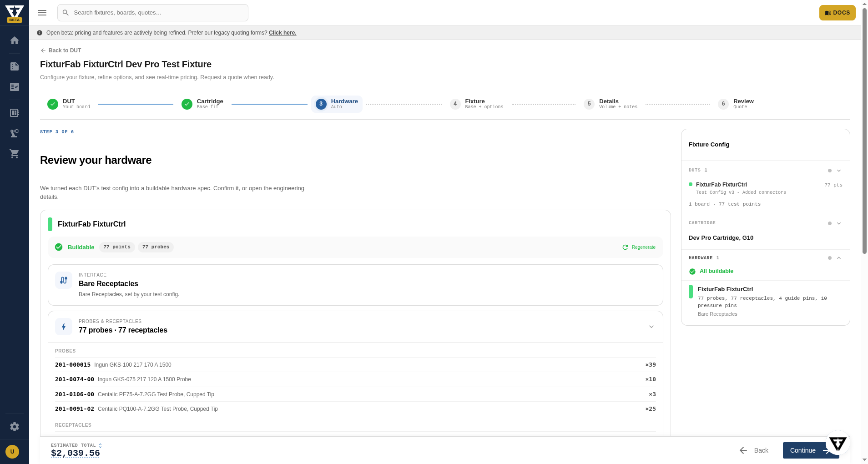The width and height of the screenshot is (868, 464).
Task: Collapse the Probes & Receptacles section
Action: 651,327
